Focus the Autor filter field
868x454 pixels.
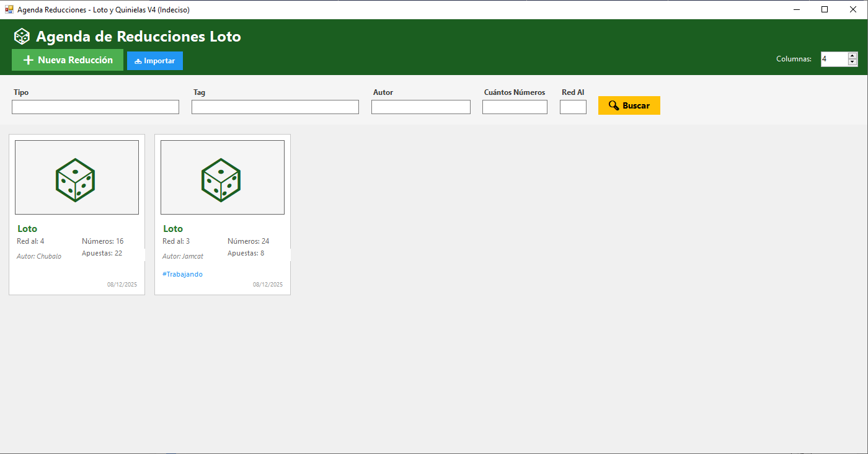point(421,107)
